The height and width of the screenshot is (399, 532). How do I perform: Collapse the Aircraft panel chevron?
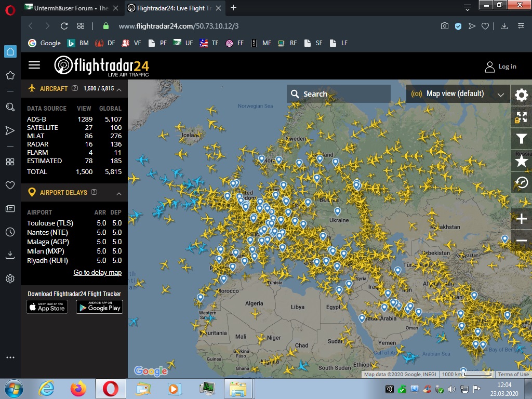click(x=119, y=89)
